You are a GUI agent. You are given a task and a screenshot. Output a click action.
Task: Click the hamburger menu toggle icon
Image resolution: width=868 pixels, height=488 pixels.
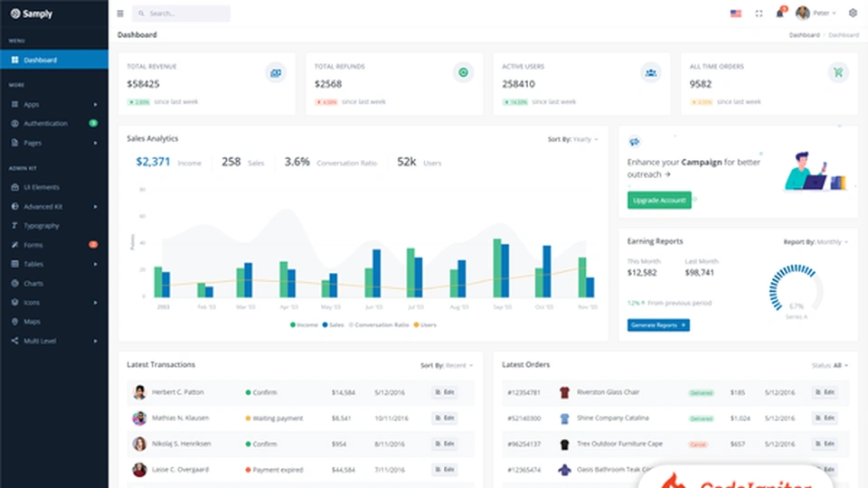(x=120, y=14)
